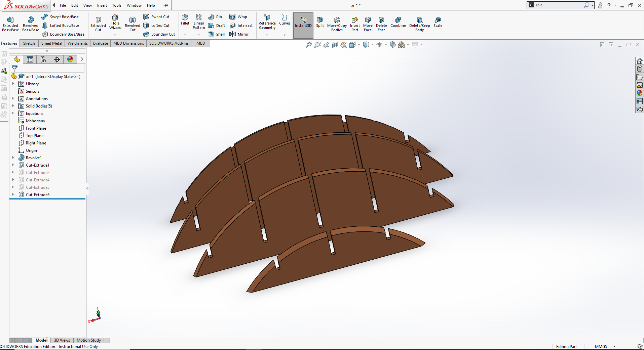Open Reference Geometry tool
This screenshot has height=350, width=644.
(267, 22)
